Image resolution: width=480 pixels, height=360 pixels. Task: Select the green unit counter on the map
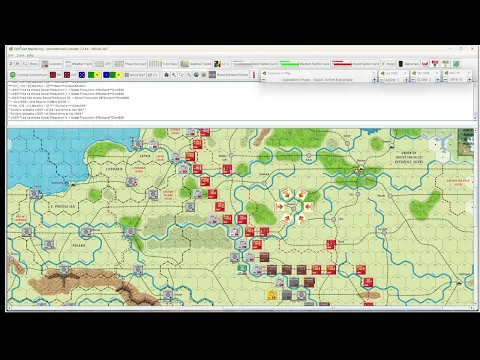tap(242, 268)
